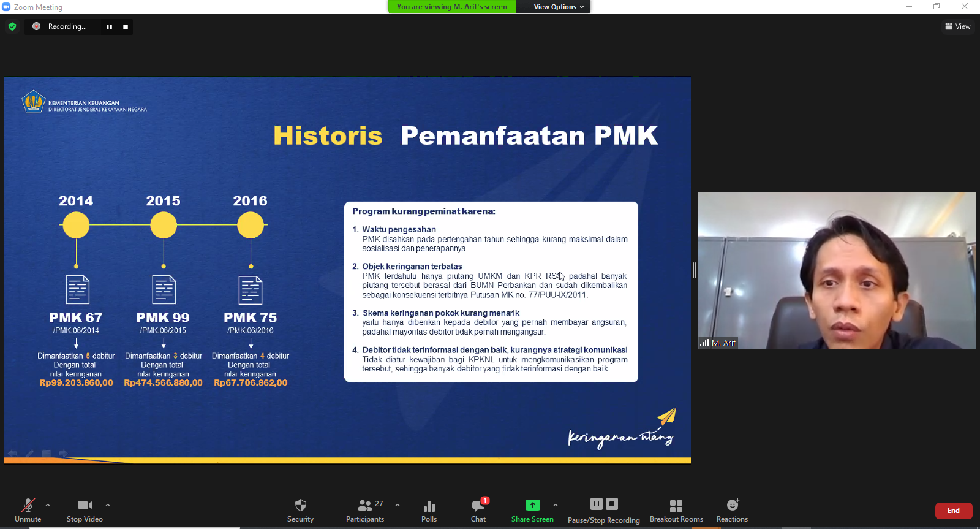This screenshot has height=529, width=980.
Task: Click the M. Arif name label
Action: (723, 343)
